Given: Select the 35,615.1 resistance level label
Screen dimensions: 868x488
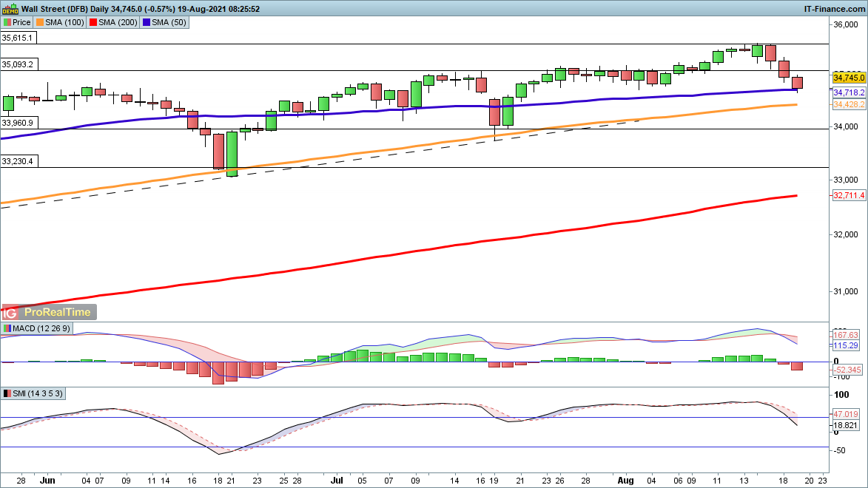Looking at the screenshot, I should tap(18, 38).
